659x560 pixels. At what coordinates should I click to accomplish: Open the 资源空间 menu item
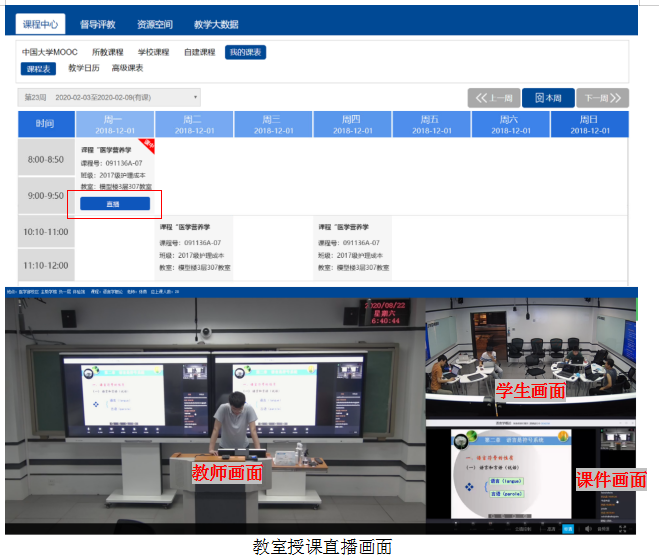(x=153, y=23)
